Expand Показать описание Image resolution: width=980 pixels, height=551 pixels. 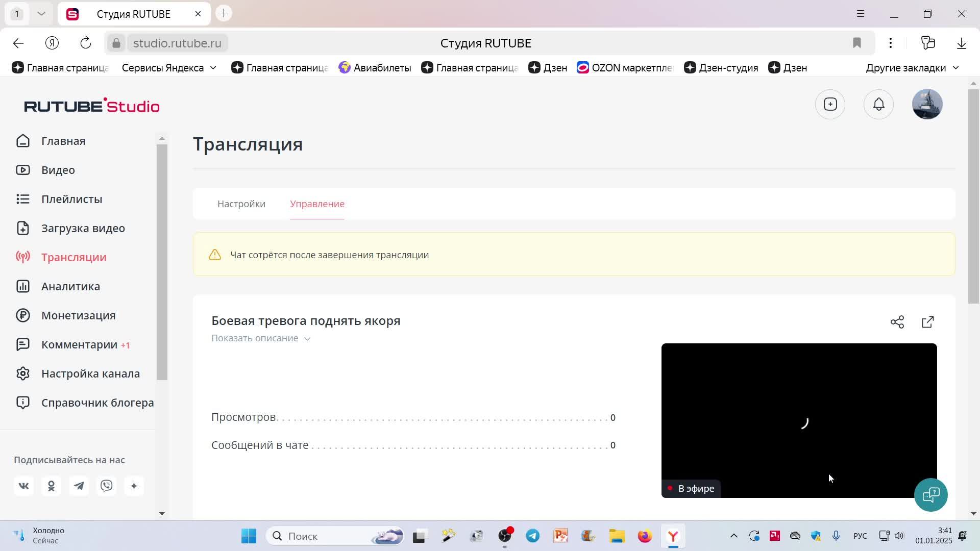tap(261, 338)
